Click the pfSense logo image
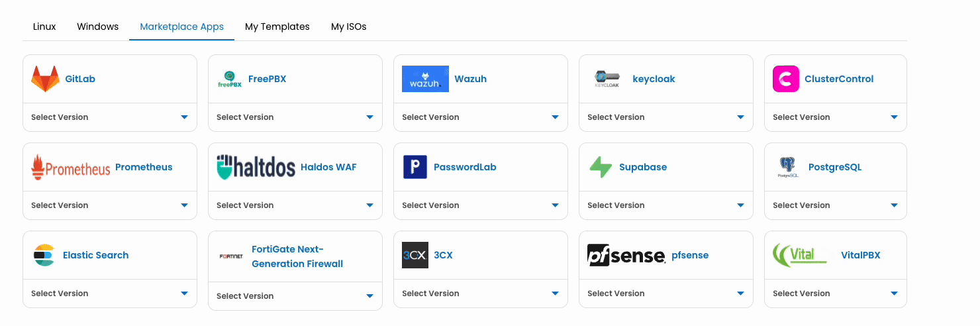980x326 pixels. (x=626, y=255)
